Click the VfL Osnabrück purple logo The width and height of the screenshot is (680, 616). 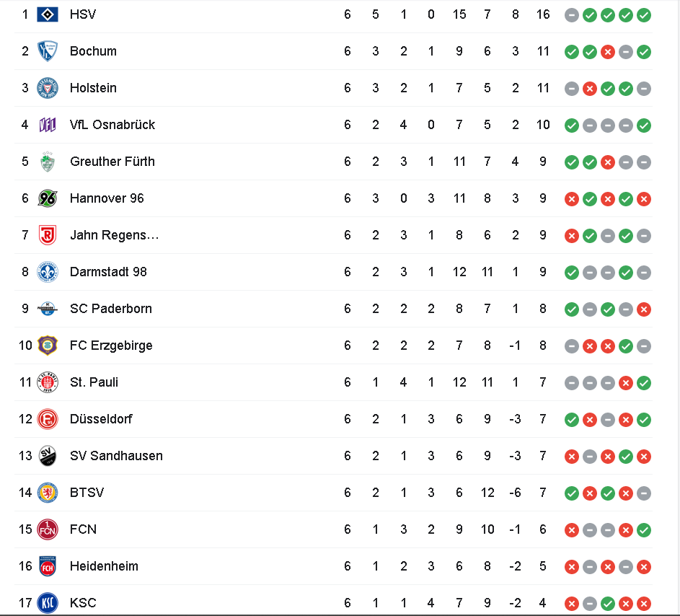pyautogui.click(x=48, y=125)
